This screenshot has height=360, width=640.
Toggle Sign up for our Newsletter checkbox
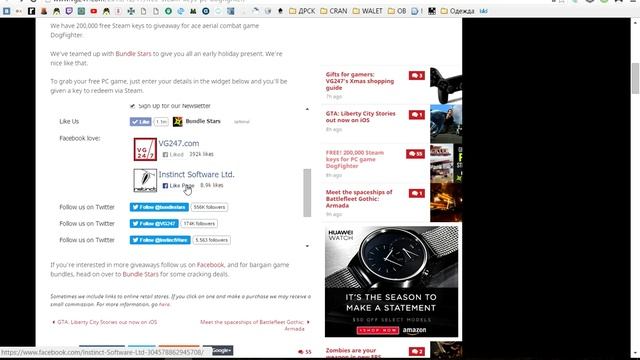point(132,106)
